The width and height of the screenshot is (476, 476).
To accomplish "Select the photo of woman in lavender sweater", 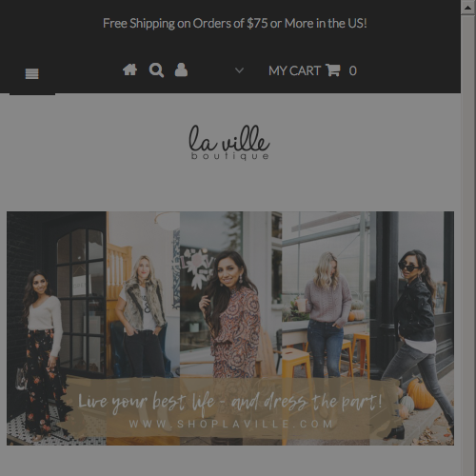I will tap(326, 328).
